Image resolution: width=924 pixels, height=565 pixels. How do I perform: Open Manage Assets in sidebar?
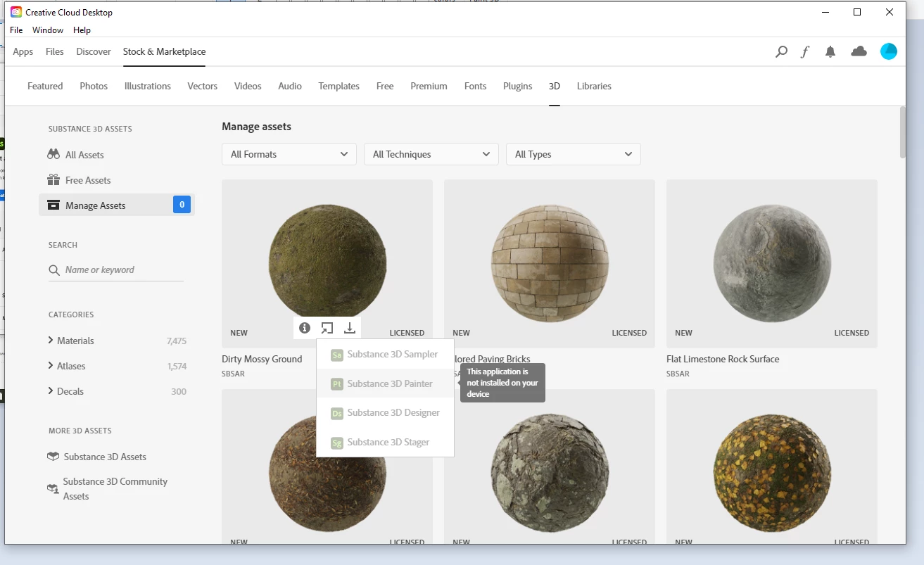tap(117, 205)
